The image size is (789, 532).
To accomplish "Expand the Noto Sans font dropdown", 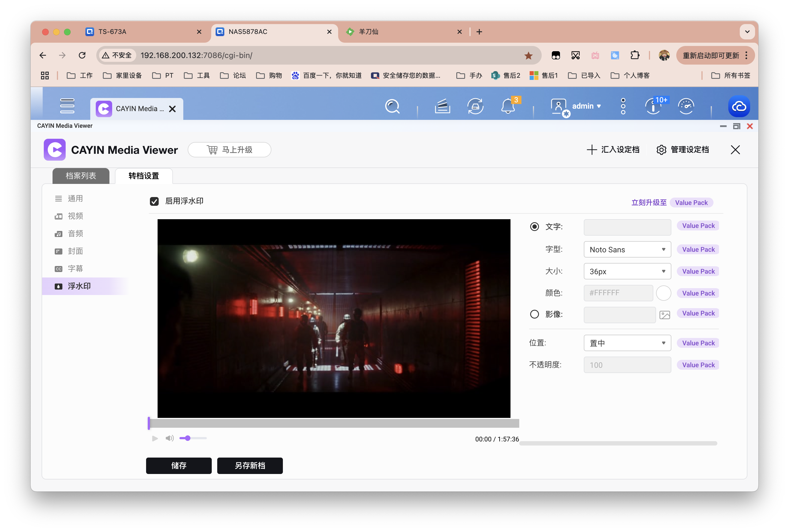I will 627,250.
